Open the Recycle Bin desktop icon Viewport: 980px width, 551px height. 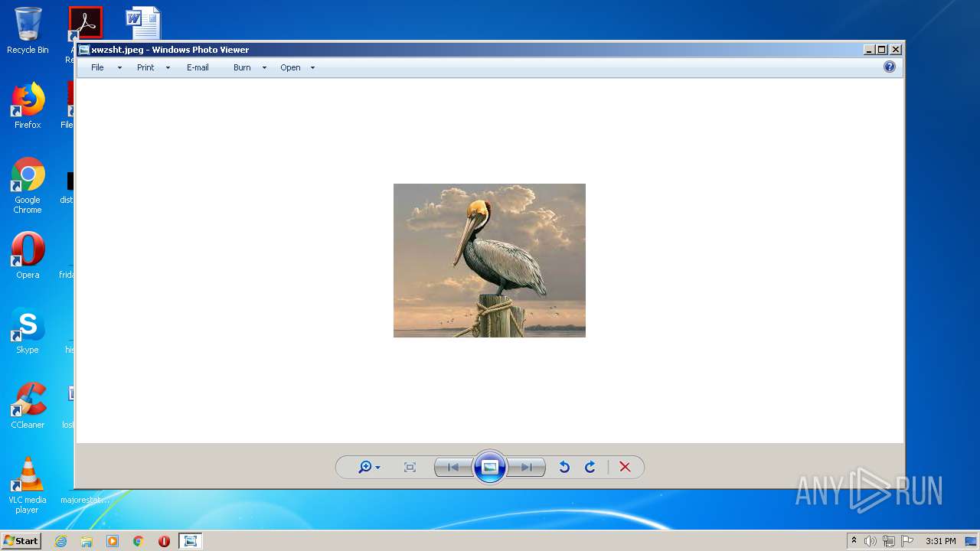click(x=28, y=31)
